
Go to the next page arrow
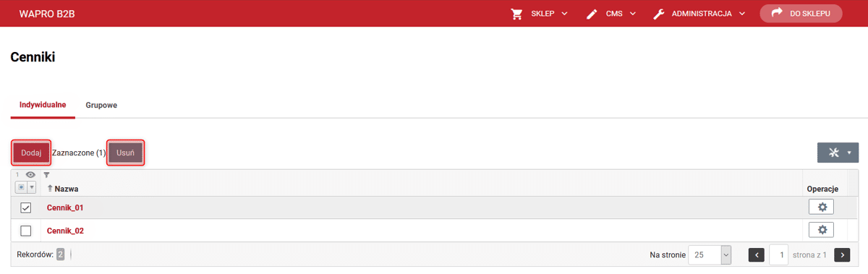click(842, 254)
